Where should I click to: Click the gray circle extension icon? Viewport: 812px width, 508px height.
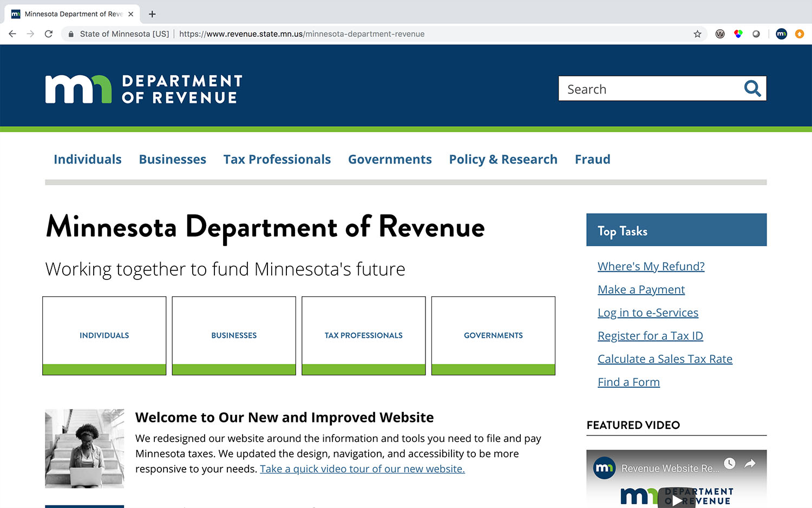tap(756, 34)
